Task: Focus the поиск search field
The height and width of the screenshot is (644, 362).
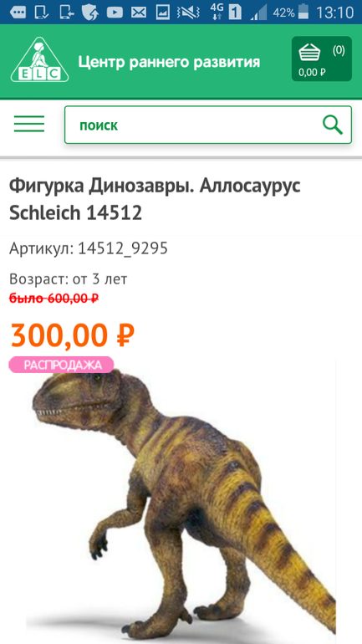Action: pos(208,125)
